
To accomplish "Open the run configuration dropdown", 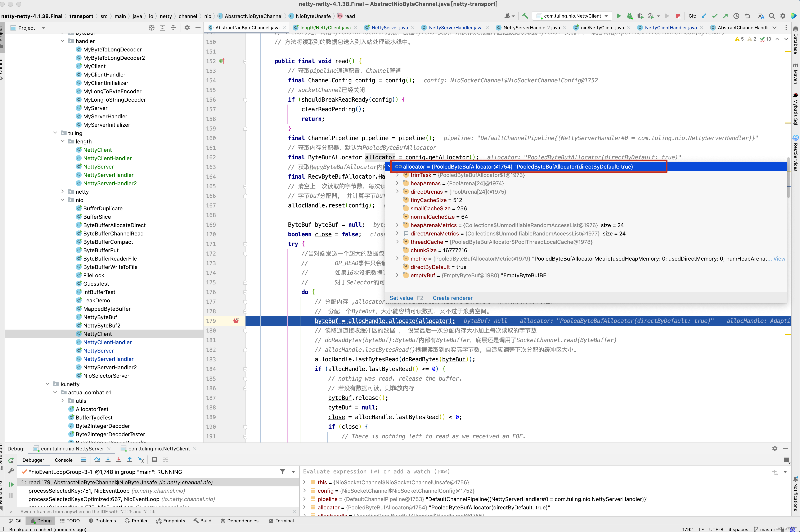I will click(x=574, y=16).
